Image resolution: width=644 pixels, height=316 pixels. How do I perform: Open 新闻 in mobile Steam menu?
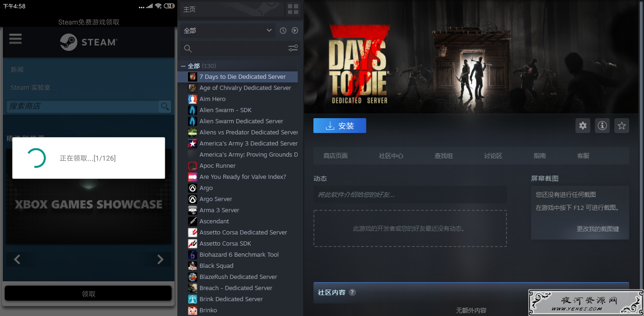click(x=17, y=70)
